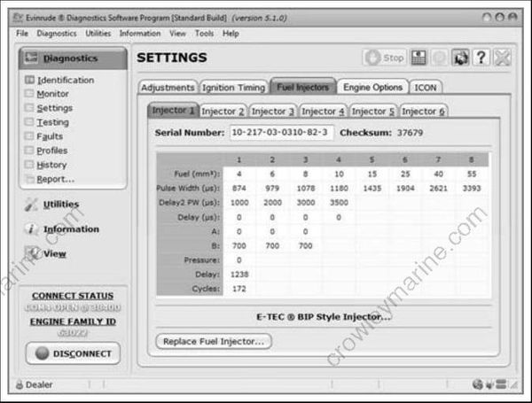Open the Profiles sidebar item

[x=52, y=151]
